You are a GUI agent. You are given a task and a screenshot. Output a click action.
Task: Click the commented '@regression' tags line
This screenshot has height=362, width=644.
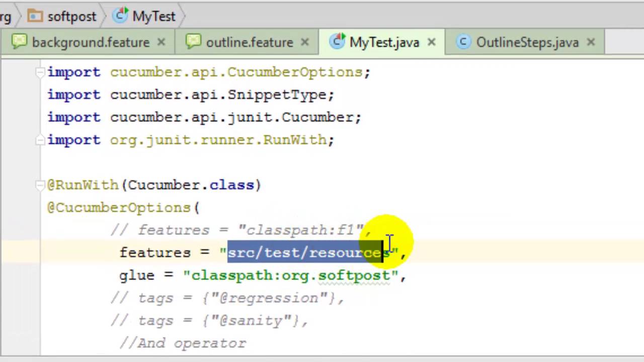pos(227,298)
